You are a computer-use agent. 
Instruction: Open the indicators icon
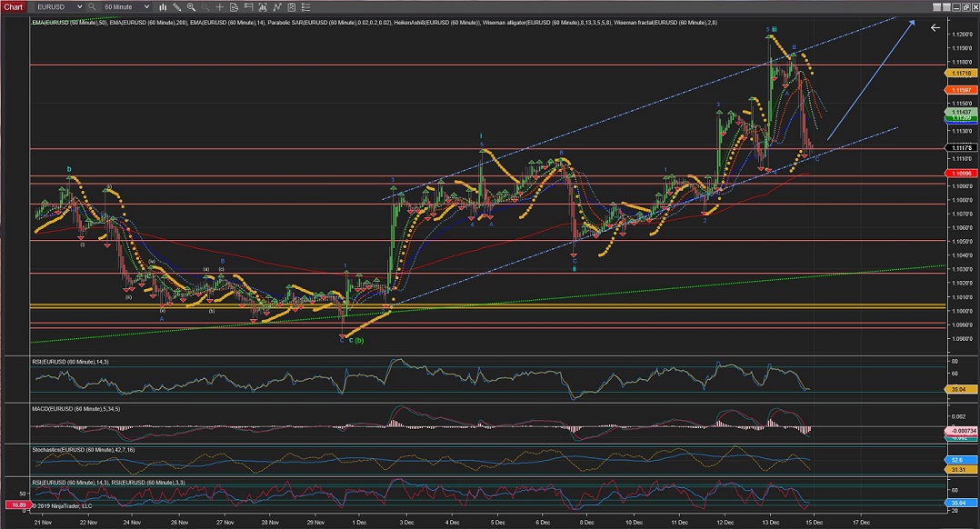pos(277,7)
